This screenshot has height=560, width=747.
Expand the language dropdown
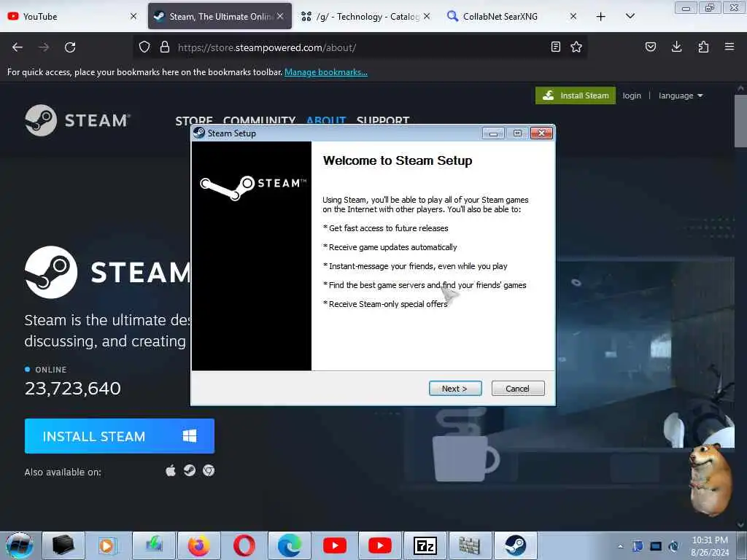681,96
